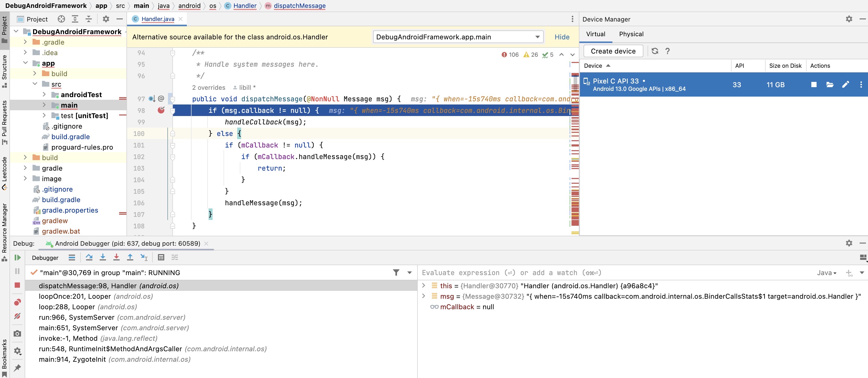Click the Step Over icon
This screenshot has height=378, width=868.
89,258
